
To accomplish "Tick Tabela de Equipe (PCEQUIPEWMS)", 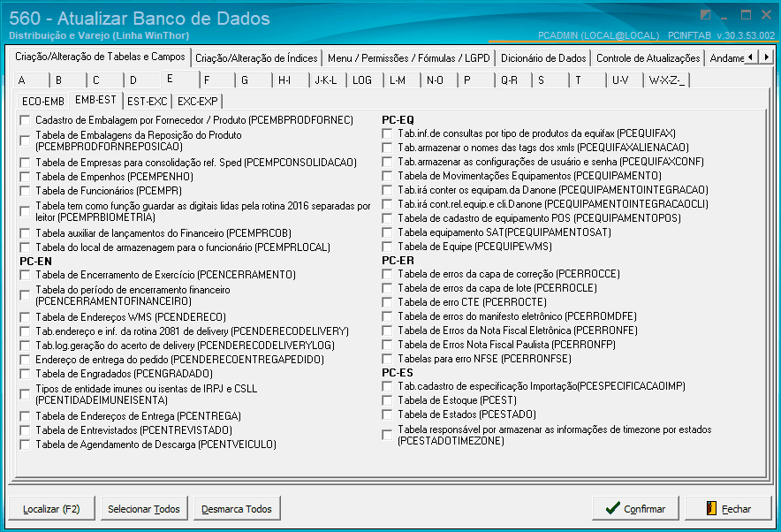I will tap(387, 247).
